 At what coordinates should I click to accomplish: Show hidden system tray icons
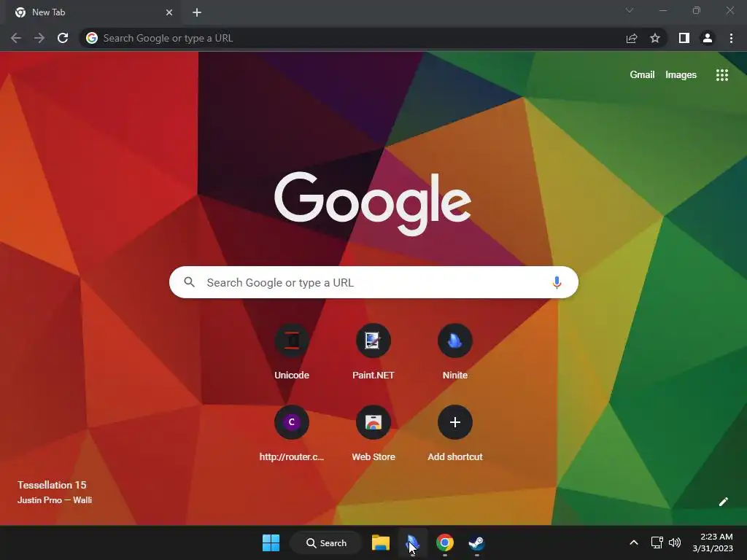click(x=634, y=542)
